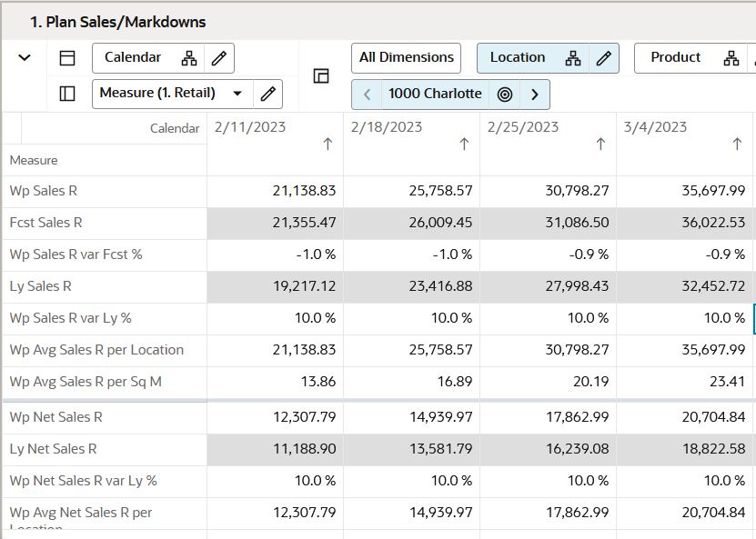This screenshot has height=539, width=756.
Task: Collapse the view options with the chevron
Action: click(x=25, y=57)
